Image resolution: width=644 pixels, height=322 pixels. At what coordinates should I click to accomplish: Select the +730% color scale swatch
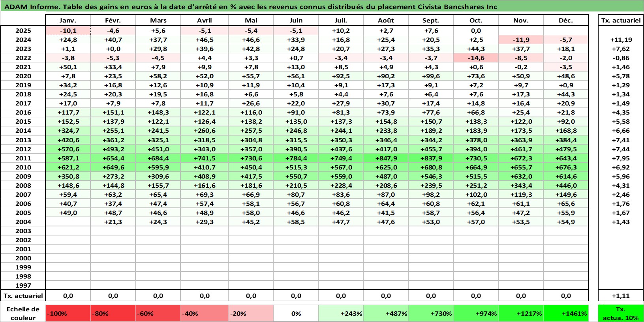coord(431,313)
